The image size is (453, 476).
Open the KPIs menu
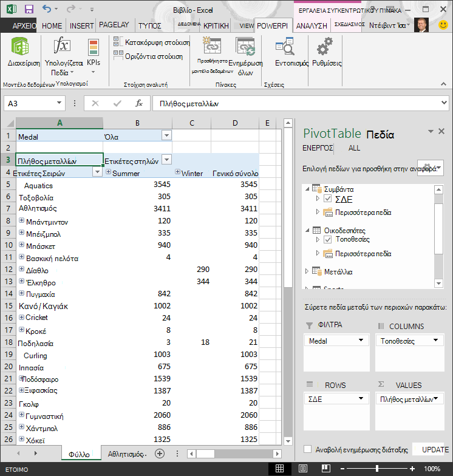(94, 56)
